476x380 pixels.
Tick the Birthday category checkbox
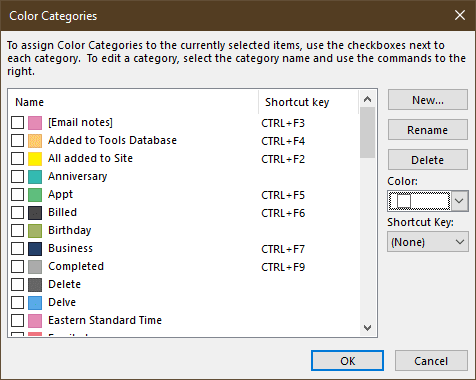click(x=17, y=231)
